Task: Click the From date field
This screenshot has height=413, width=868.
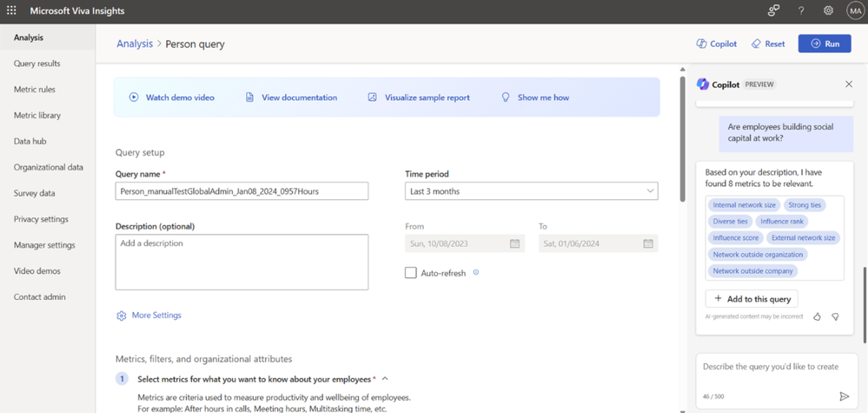Action: [465, 243]
